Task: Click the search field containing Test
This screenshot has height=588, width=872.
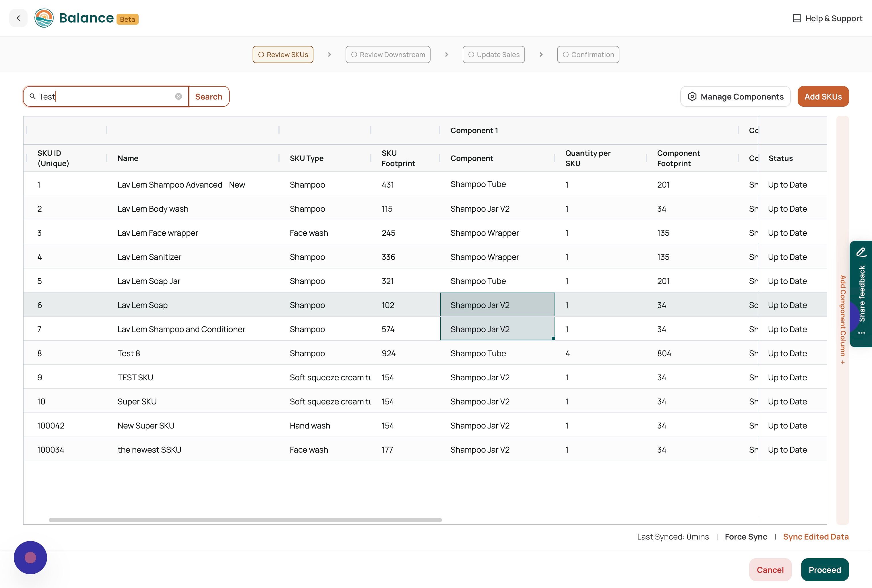Action: [106, 96]
